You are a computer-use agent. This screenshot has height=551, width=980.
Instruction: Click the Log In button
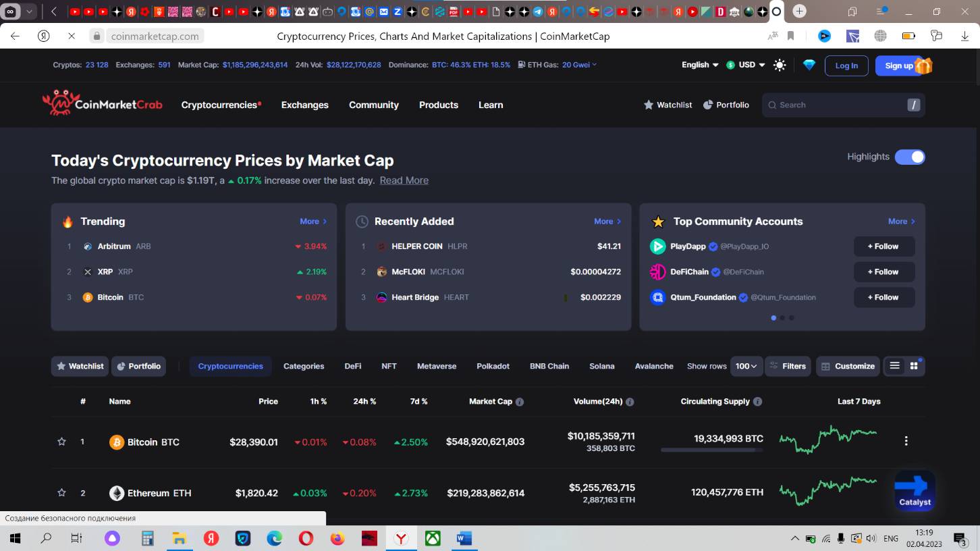tap(846, 65)
